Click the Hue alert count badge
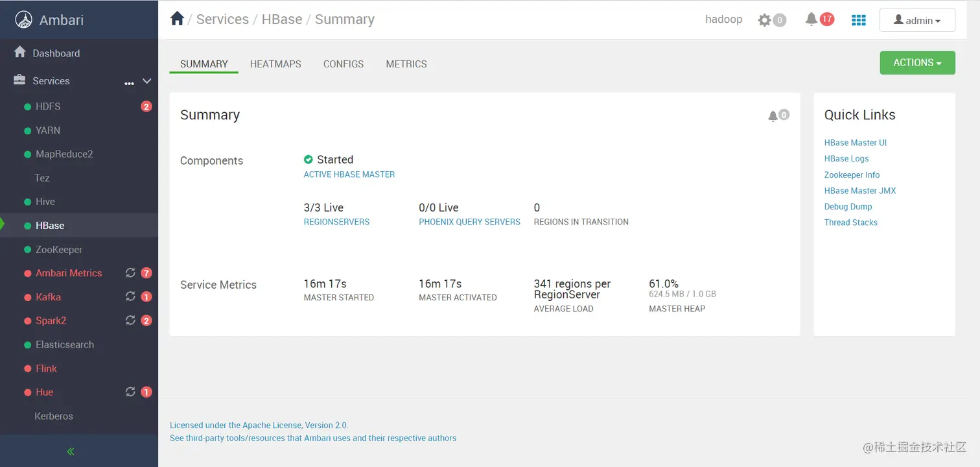 pyautogui.click(x=146, y=392)
